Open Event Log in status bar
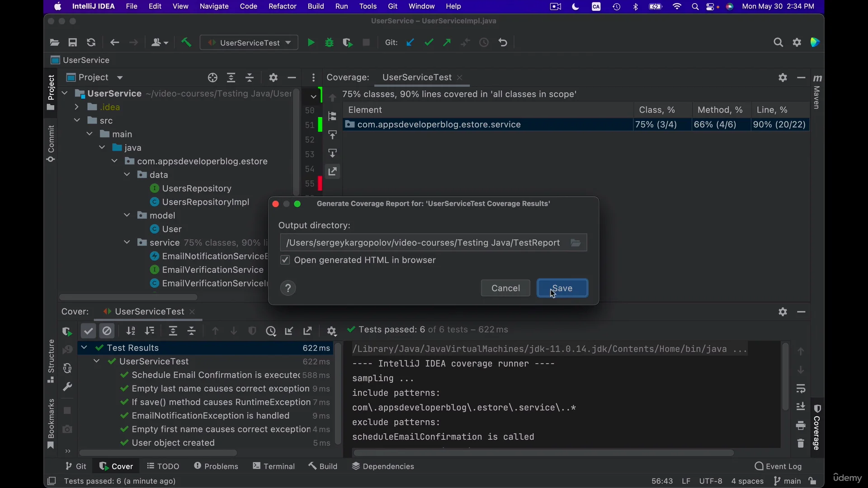The height and width of the screenshot is (488, 868). point(778,466)
